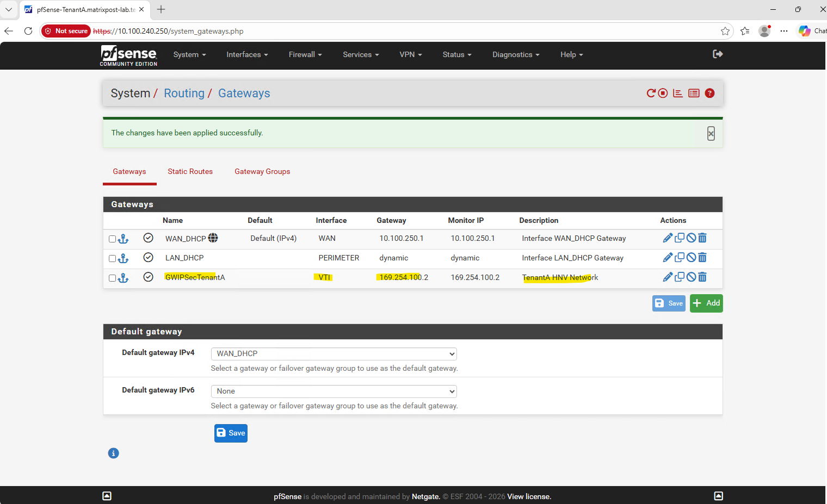Screen dimensions: 827x504
Task: Copy the GWIPSecTenantA gateway with clone icon
Action: (x=680, y=277)
